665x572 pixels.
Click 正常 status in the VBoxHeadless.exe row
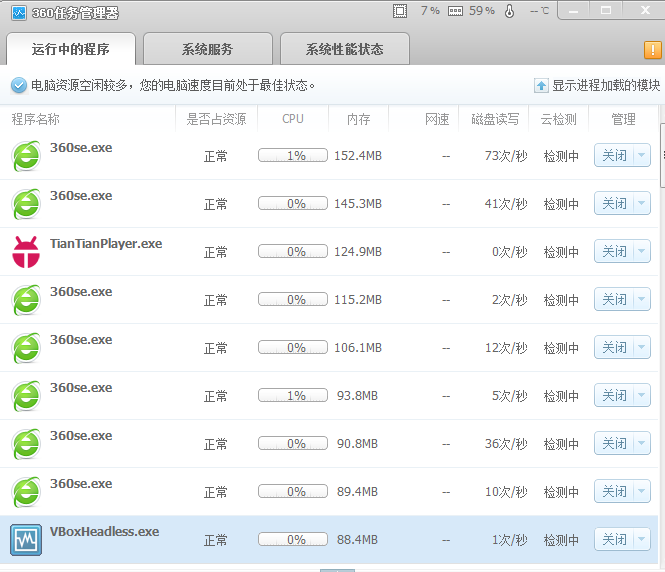click(215, 540)
